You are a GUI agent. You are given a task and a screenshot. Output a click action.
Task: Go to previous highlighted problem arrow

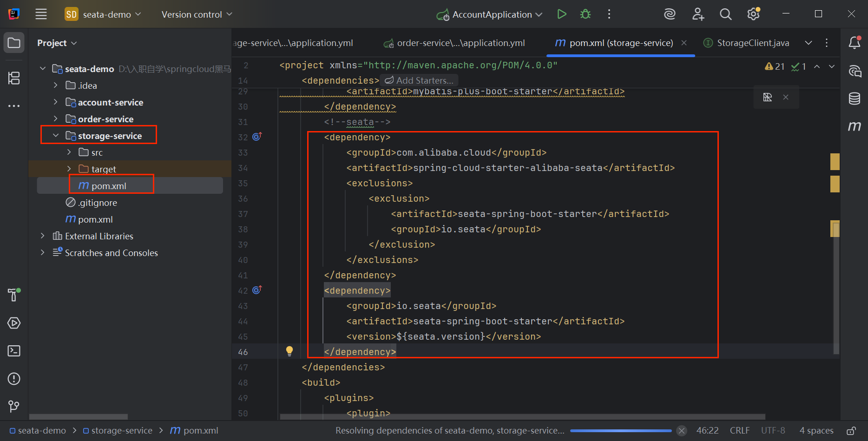817,66
